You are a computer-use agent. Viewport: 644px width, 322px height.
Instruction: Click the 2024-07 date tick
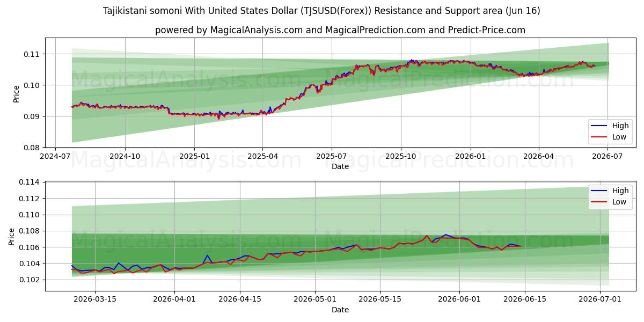tap(56, 156)
